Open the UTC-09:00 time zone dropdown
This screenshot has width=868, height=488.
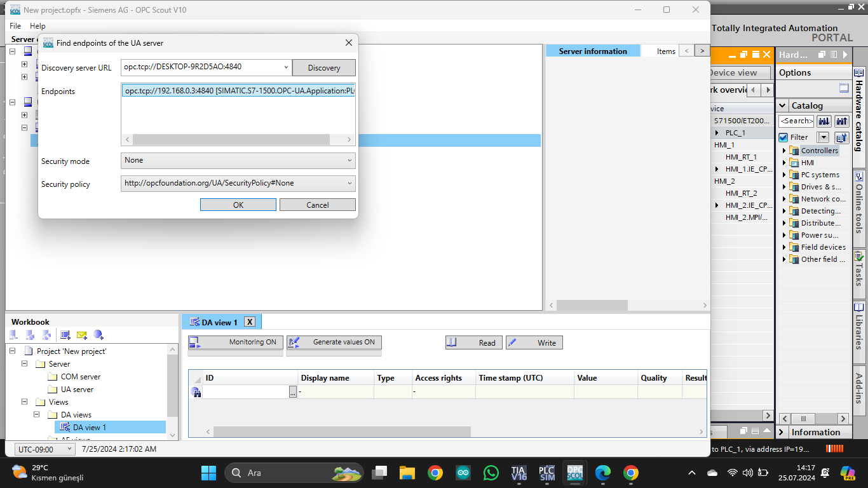coord(44,449)
